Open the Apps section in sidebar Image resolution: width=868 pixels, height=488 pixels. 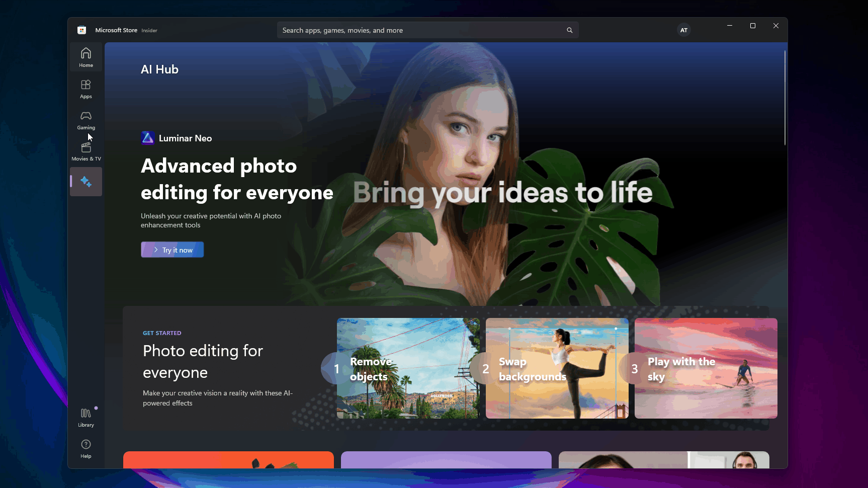point(86,89)
